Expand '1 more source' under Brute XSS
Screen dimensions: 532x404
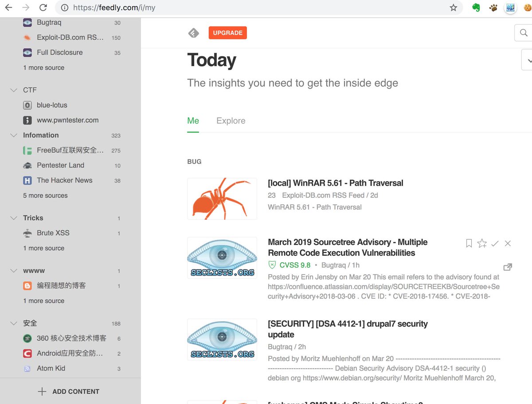(x=43, y=248)
